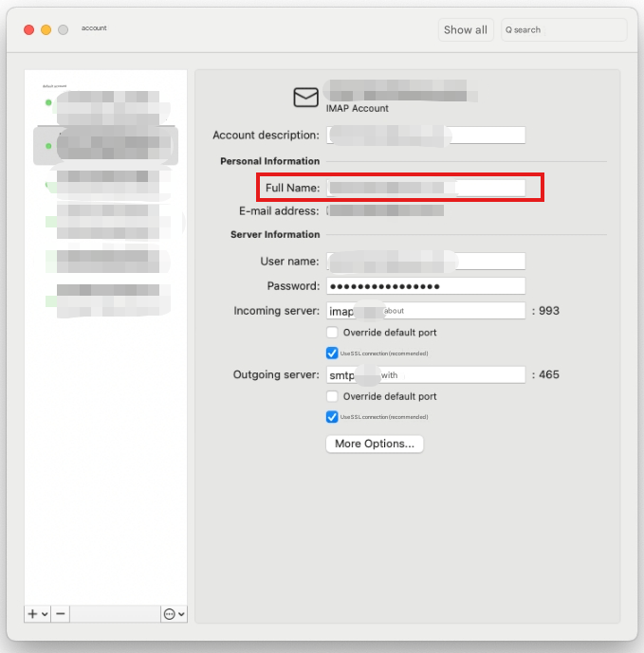Click the User name field
The width and height of the screenshot is (644, 653).
click(x=426, y=262)
